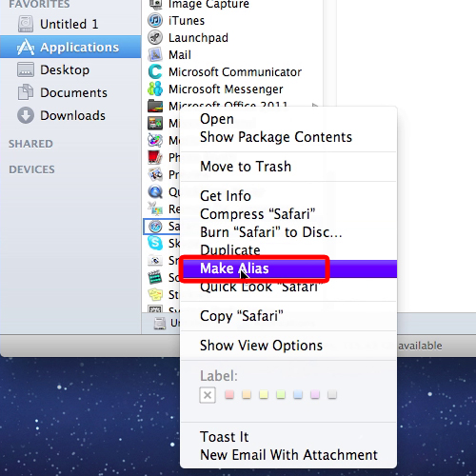Select Microsoft Communicator name text
This screenshot has height=476, width=476.
pos(235,72)
